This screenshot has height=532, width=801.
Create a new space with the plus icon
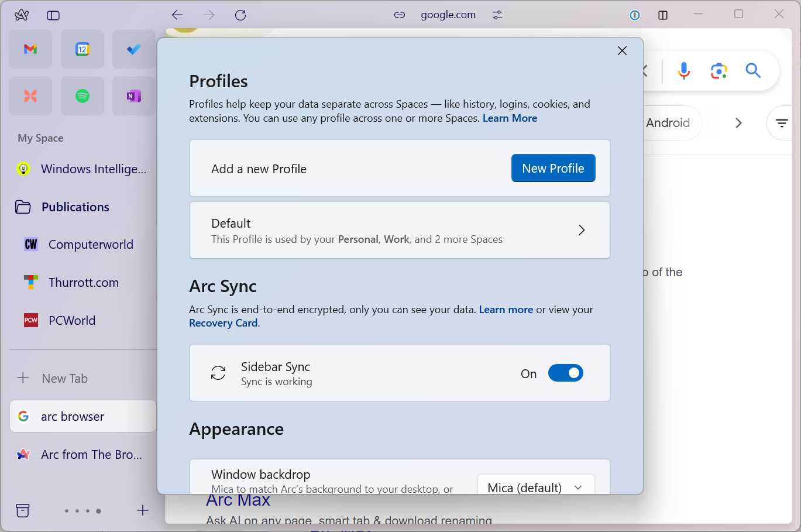coord(142,510)
